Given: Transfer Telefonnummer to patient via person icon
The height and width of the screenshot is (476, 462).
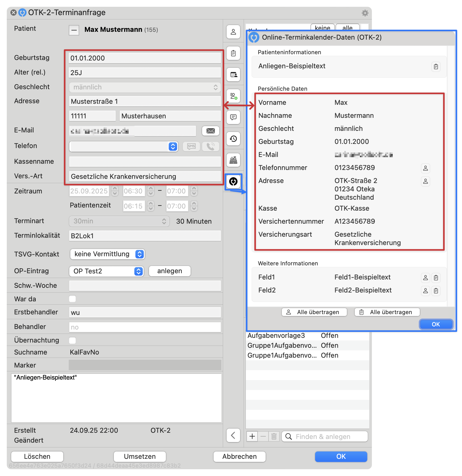Looking at the screenshot, I should [425, 168].
